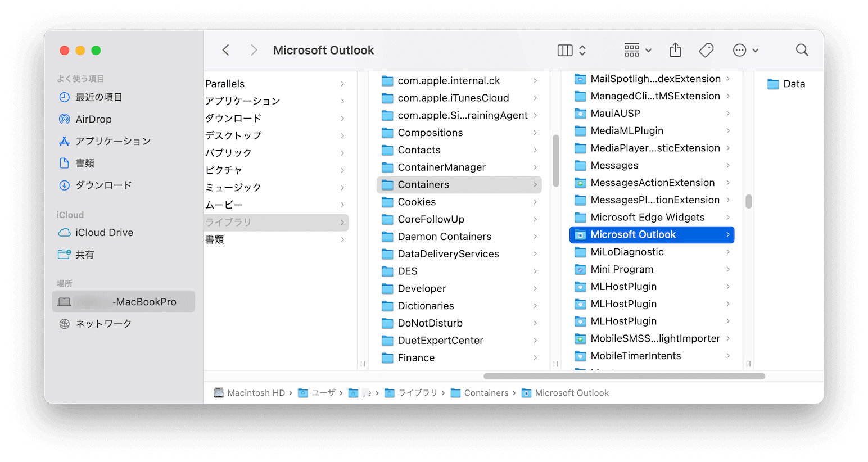Image resolution: width=868 pixels, height=462 pixels.
Task: Open the group-by grid dropdown
Action: point(638,51)
